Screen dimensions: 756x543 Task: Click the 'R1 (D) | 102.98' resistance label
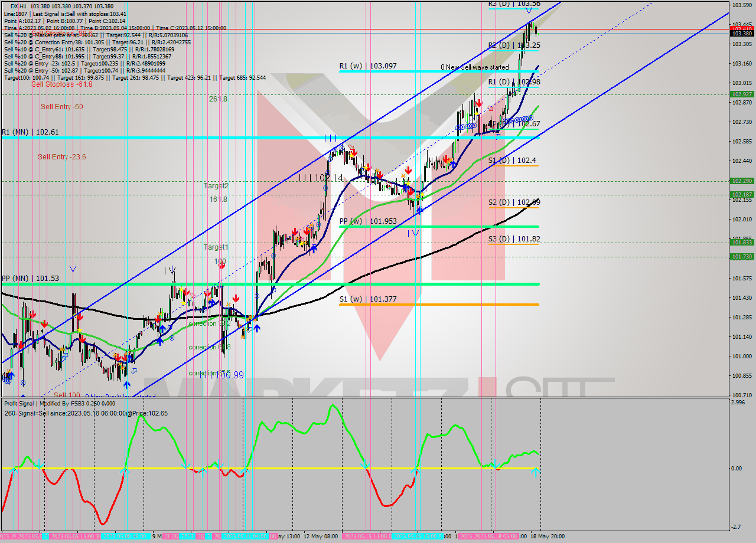[514, 82]
